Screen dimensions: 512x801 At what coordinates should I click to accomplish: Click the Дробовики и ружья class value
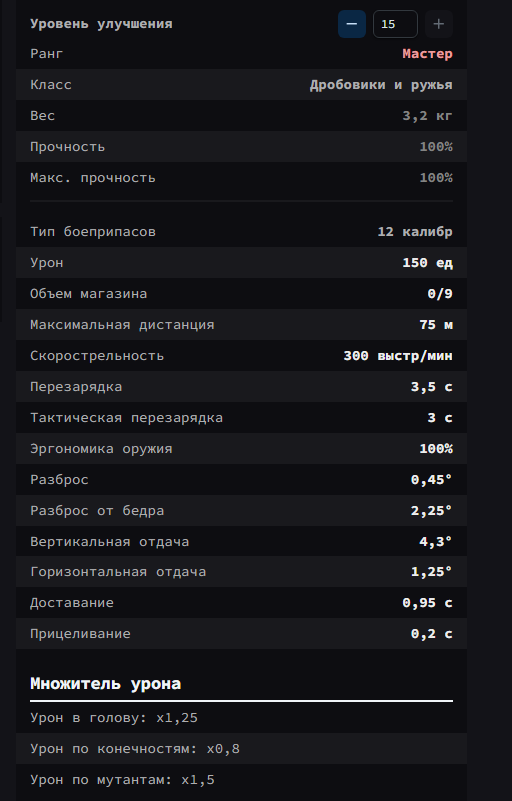[381, 85]
